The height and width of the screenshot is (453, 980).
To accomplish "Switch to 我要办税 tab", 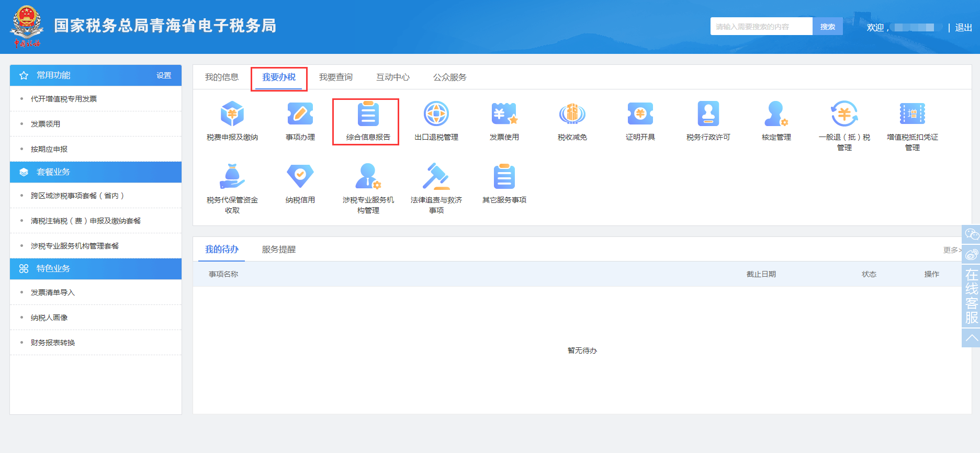I will click(279, 77).
